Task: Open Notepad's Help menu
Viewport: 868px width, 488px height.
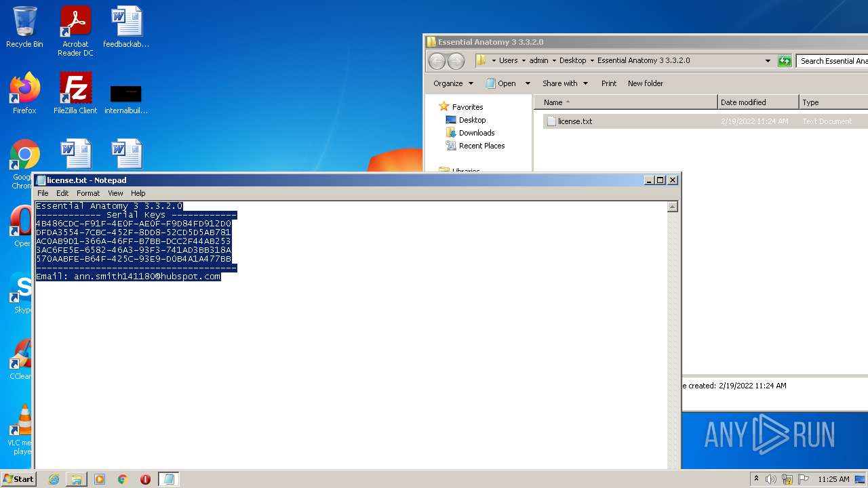Action: tap(138, 193)
